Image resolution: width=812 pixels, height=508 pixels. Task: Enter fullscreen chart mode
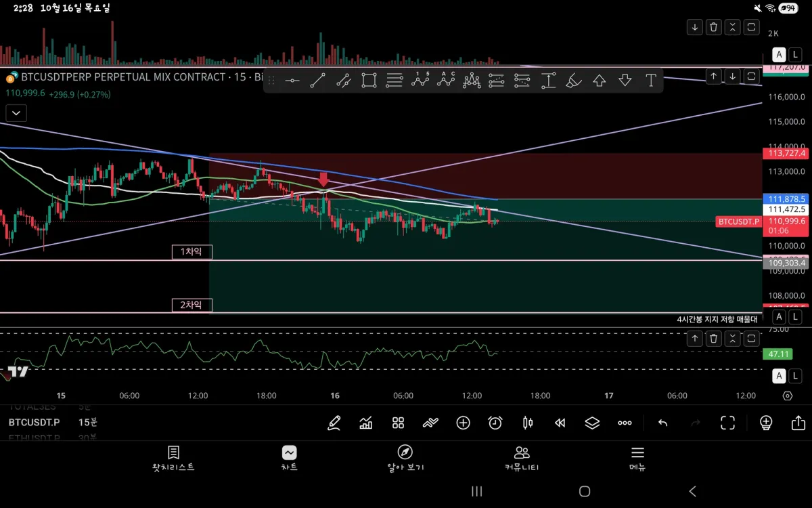click(727, 423)
